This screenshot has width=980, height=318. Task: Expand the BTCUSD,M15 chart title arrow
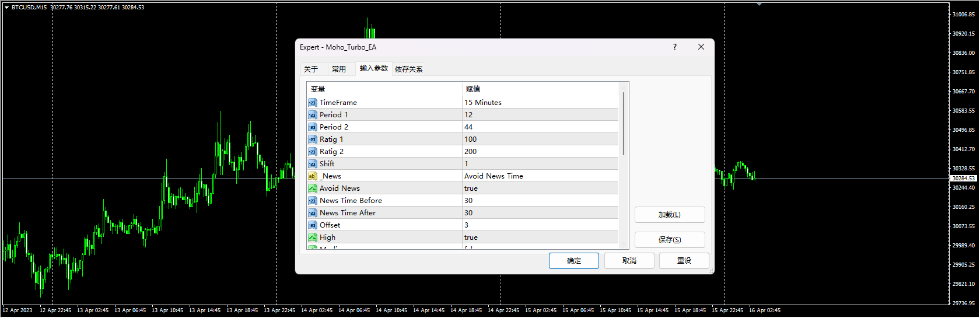6,8
